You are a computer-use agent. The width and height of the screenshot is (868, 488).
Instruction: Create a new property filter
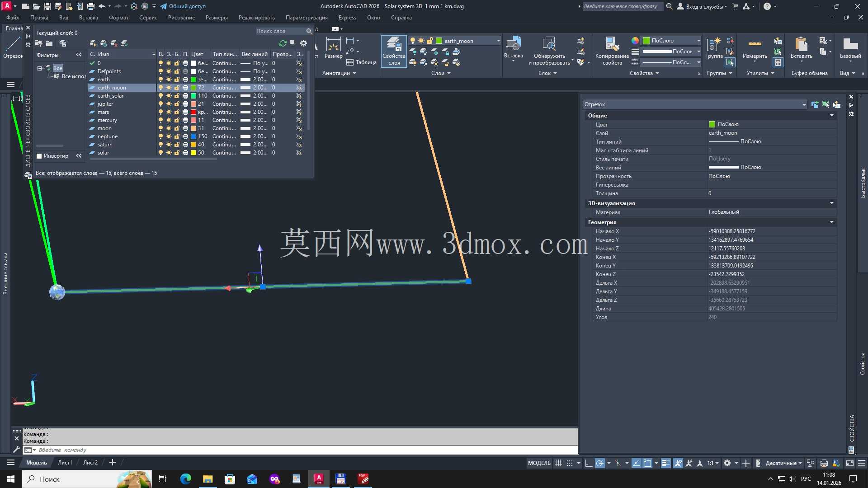click(38, 43)
